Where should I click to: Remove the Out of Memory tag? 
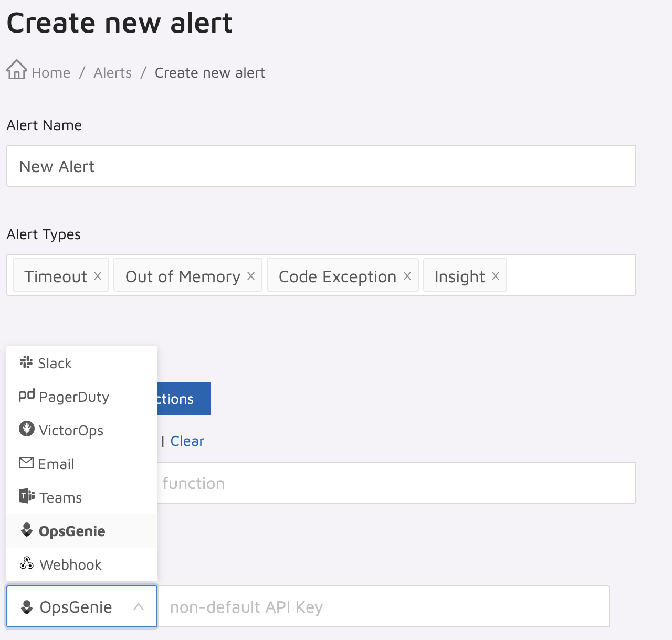(x=251, y=276)
